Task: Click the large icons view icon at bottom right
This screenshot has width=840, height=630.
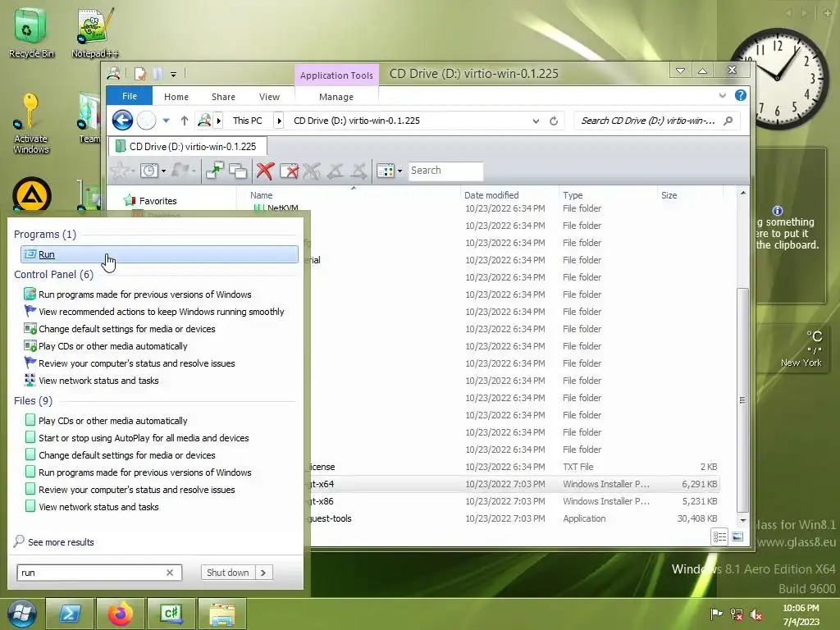Action: coord(737,536)
